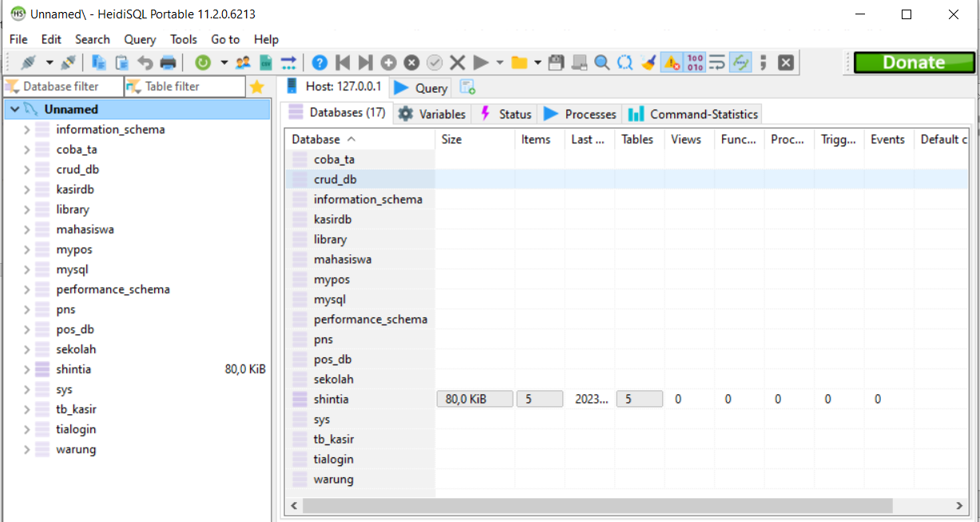Click the export database arrows icon
The height and width of the screenshot is (522, 980).
(288, 62)
